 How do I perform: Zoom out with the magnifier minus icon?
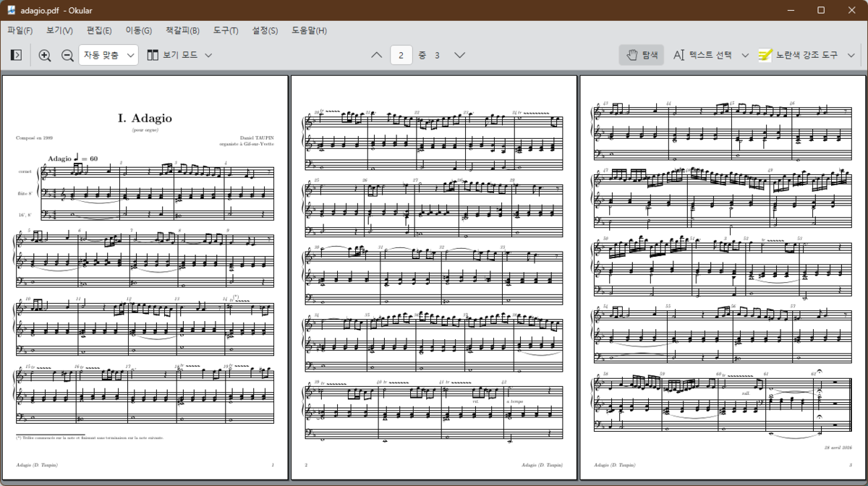pyautogui.click(x=67, y=55)
